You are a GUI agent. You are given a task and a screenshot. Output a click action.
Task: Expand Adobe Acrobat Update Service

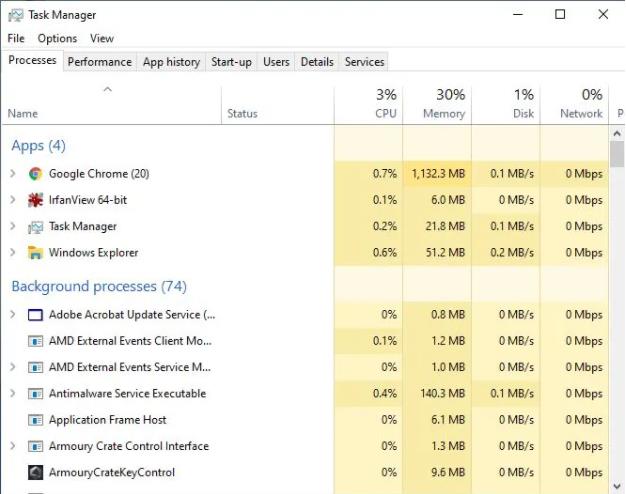pyautogui.click(x=13, y=315)
